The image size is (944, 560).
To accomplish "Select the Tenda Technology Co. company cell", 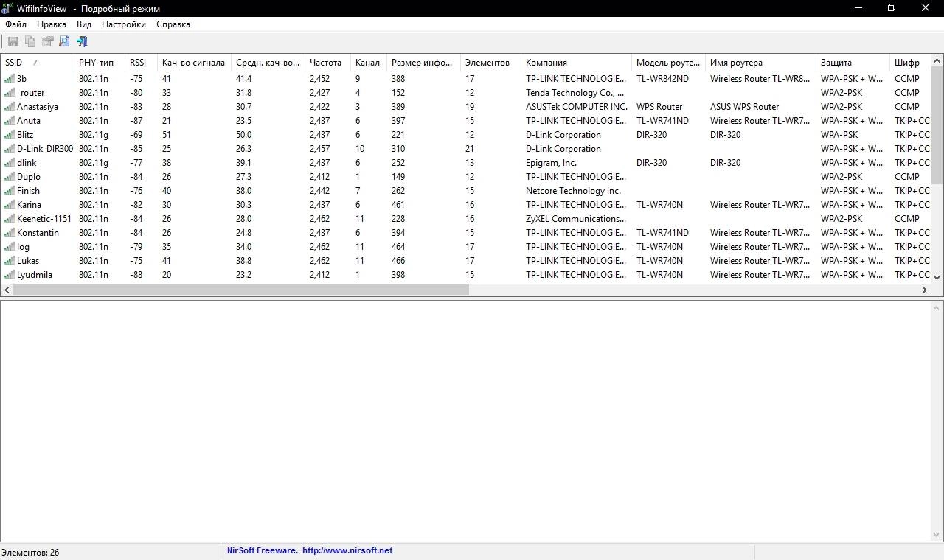I will click(x=575, y=93).
